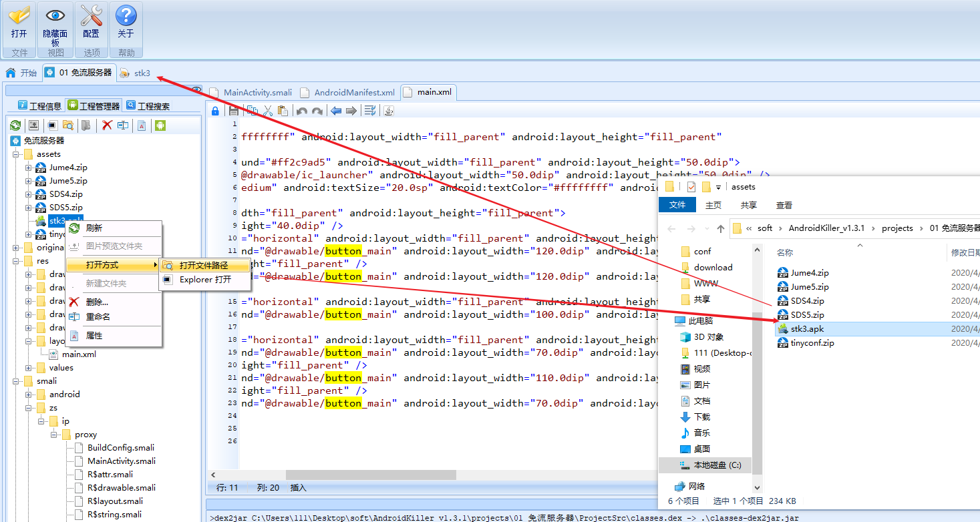Click the format lines icon in editor toolbar
The width and height of the screenshot is (980, 522).
coord(370,111)
